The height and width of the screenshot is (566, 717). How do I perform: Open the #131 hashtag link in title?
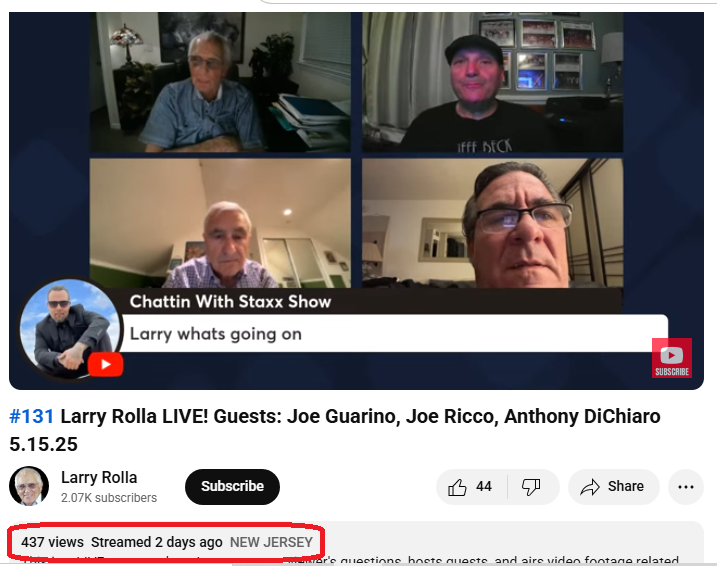click(32, 416)
